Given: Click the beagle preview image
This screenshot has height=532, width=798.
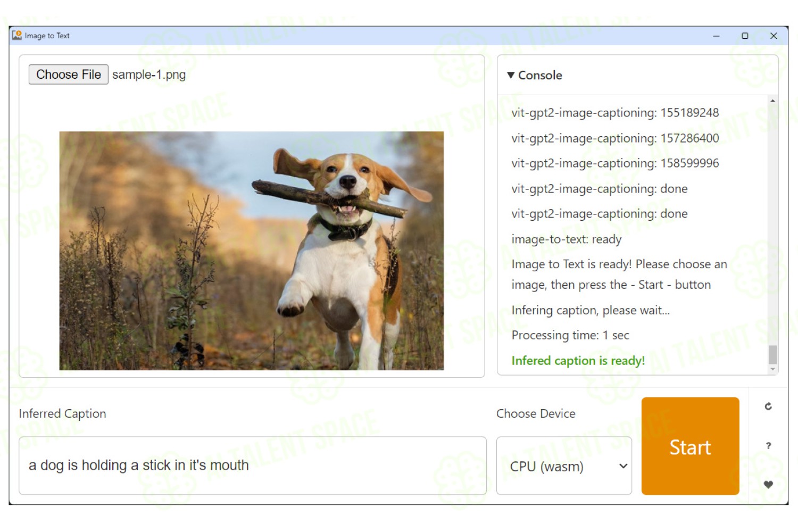Looking at the screenshot, I should tap(251, 251).
